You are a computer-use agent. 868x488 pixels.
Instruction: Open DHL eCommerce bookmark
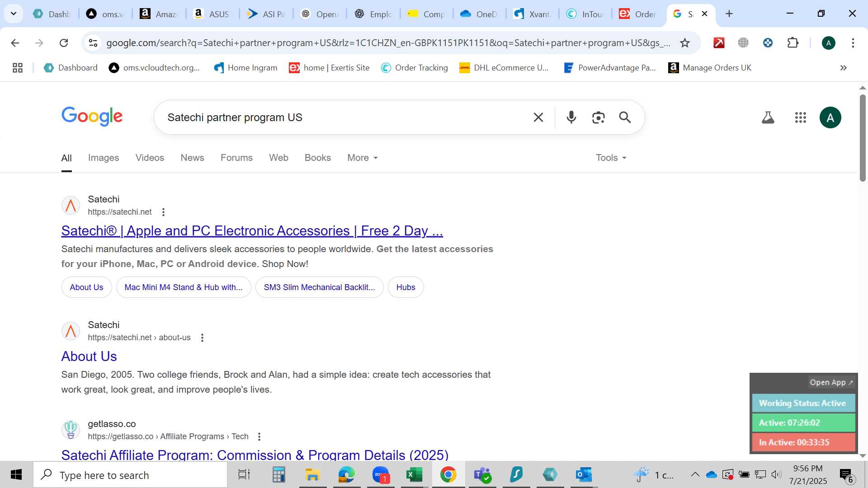point(504,68)
